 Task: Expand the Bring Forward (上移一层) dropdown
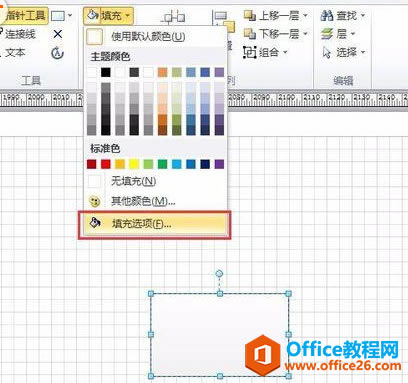tap(305, 15)
